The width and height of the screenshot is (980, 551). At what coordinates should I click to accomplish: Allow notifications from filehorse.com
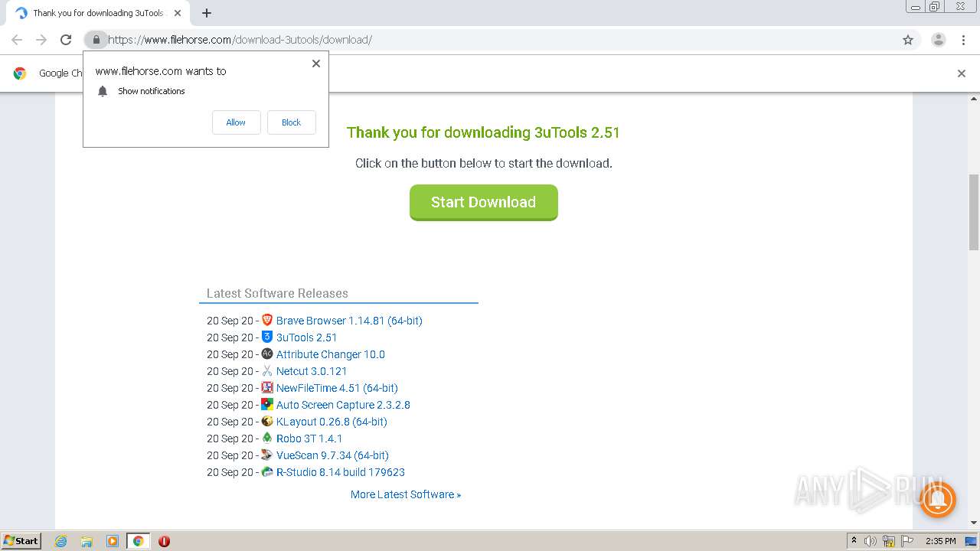point(236,122)
